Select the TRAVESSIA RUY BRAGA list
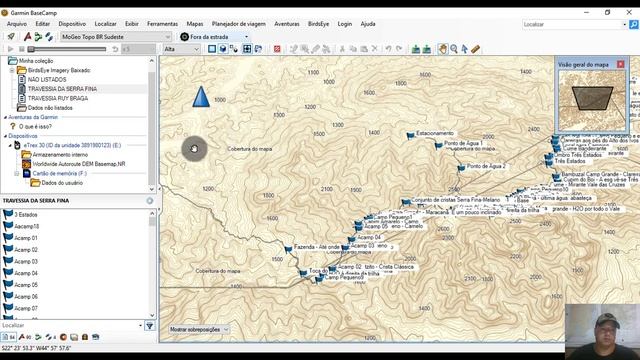The width and height of the screenshot is (640, 360). click(x=58, y=98)
